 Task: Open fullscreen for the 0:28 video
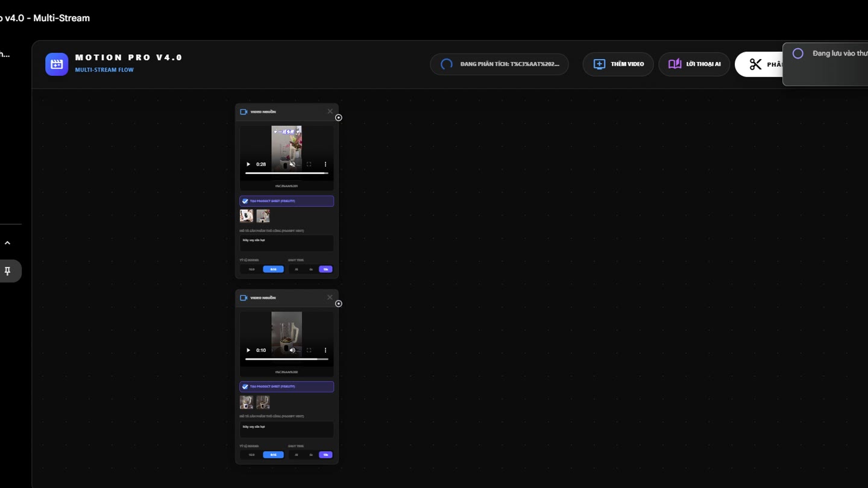click(x=309, y=164)
